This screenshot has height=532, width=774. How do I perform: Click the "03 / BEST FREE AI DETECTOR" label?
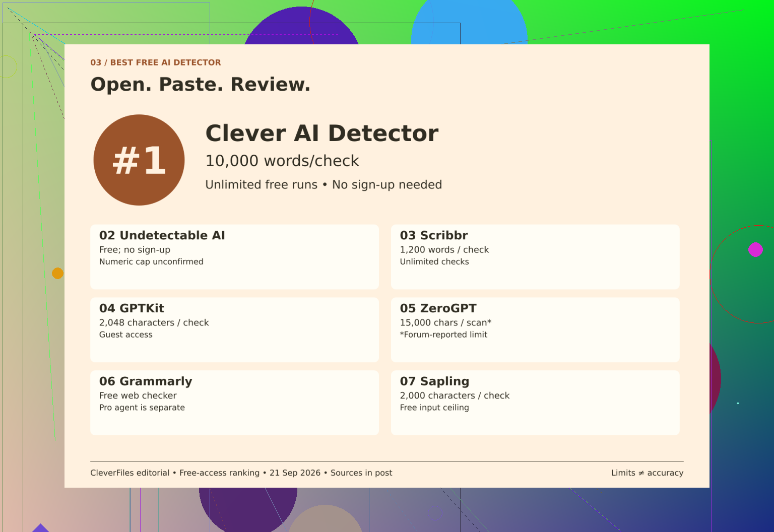pos(156,62)
